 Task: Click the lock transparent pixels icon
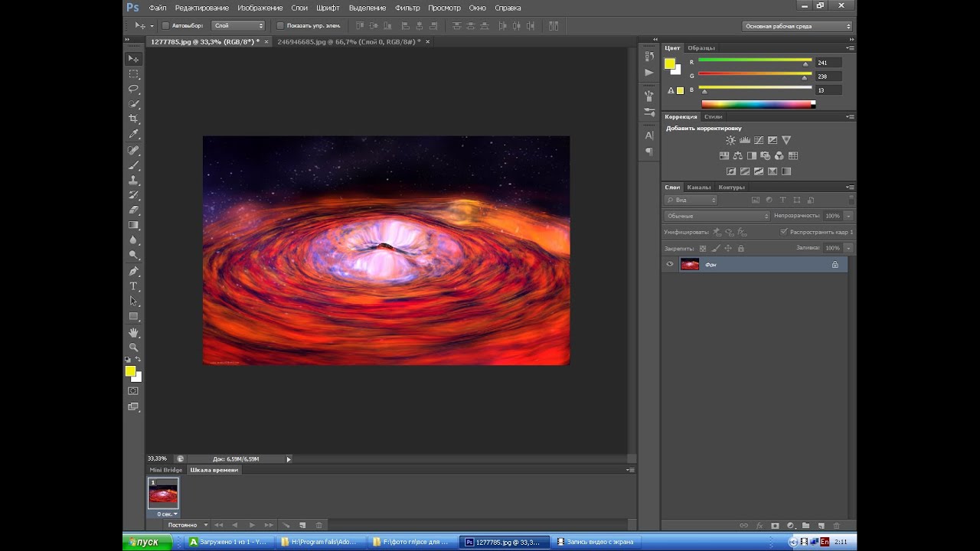(x=703, y=248)
